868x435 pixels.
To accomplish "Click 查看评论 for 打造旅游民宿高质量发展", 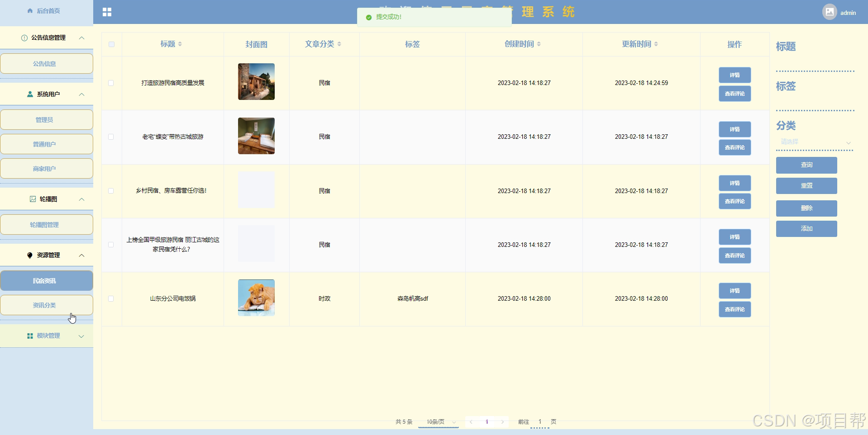I will click(x=734, y=94).
